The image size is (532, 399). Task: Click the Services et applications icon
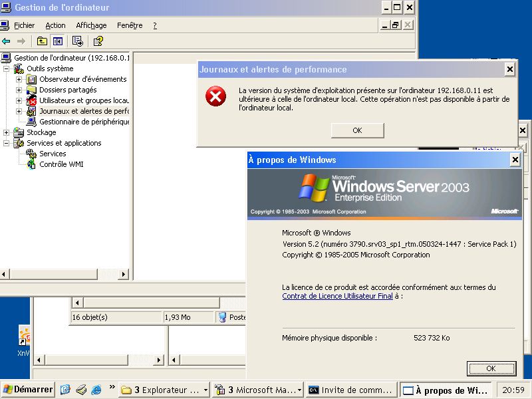click(19, 143)
